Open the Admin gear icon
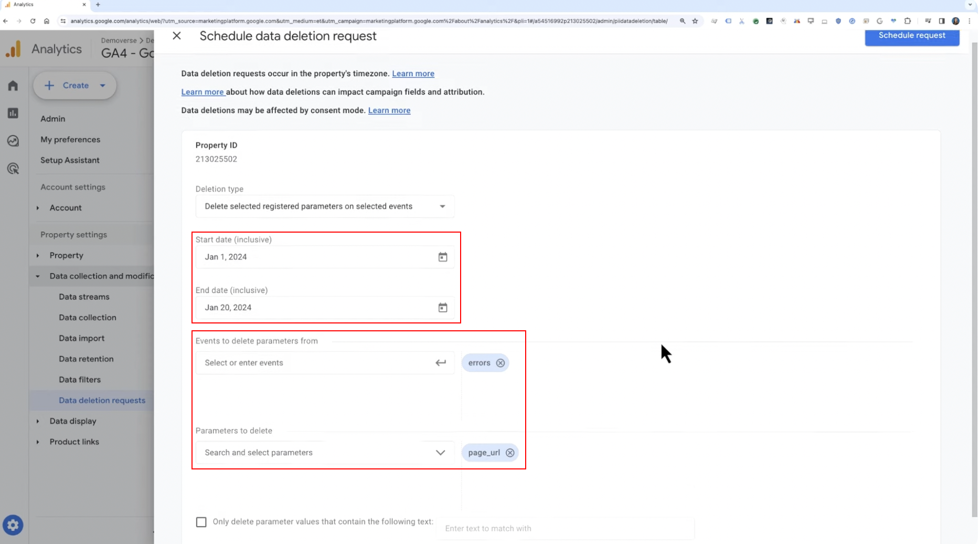 13,525
